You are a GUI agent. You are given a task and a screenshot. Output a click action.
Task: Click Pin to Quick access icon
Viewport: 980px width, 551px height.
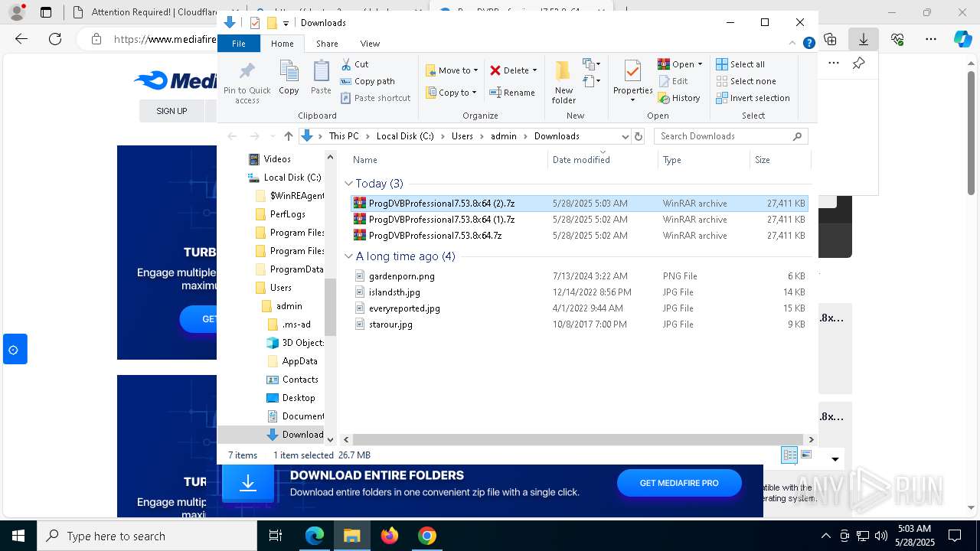click(x=247, y=83)
